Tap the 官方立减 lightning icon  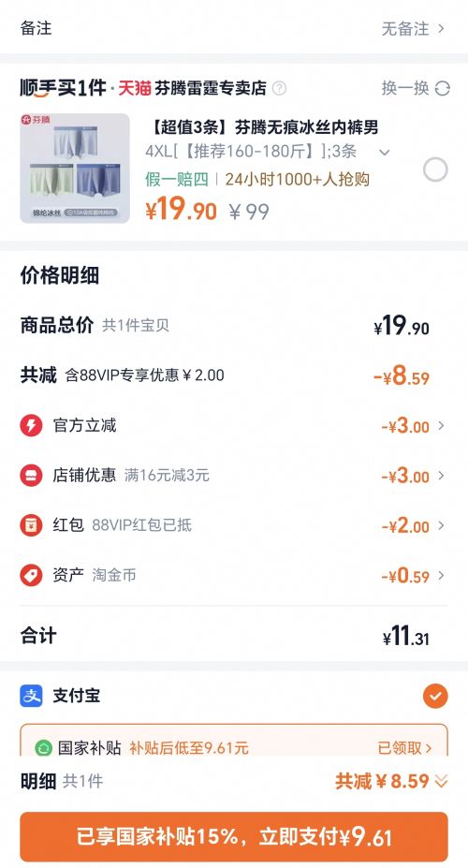tap(31, 426)
